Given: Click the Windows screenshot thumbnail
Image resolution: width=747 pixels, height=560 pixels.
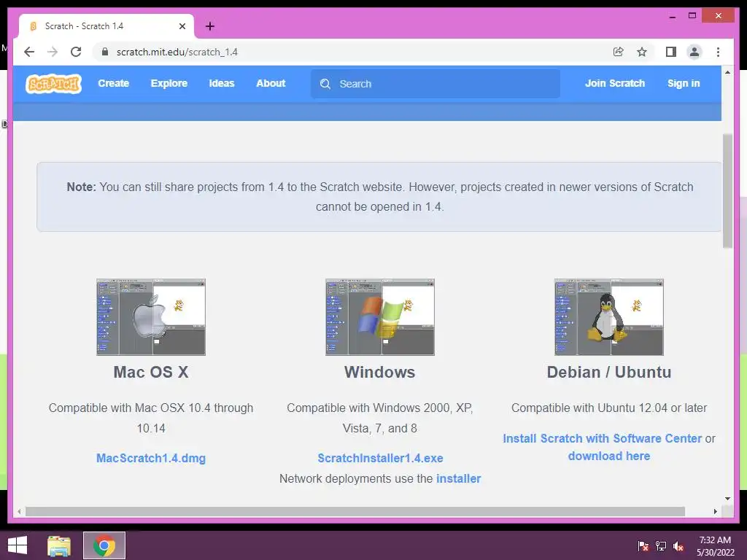Looking at the screenshot, I should [379, 317].
